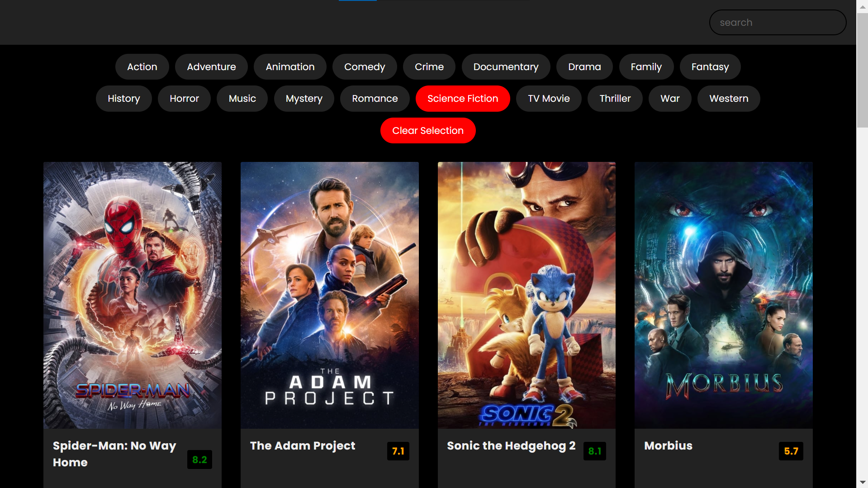The width and height of the screenshot is (868, 488).
Task: Select the Comedy genre chip
Action: click(x=364, y=67)
